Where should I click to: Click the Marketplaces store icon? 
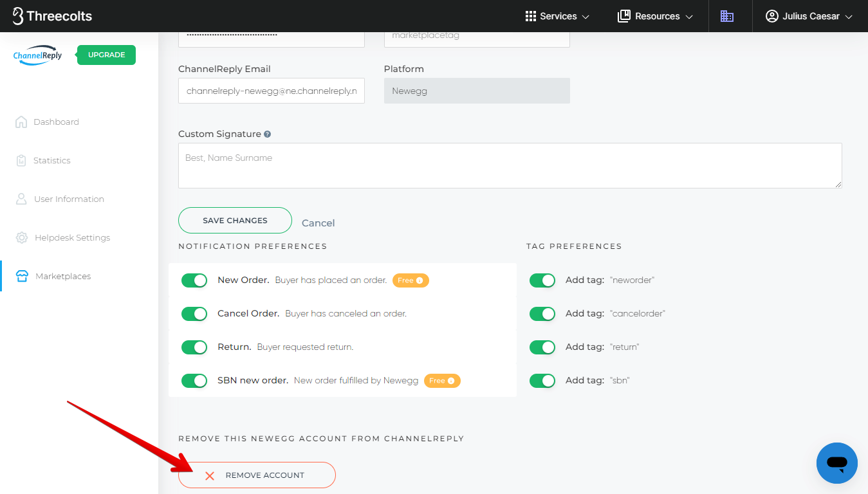tap(22, 276)
